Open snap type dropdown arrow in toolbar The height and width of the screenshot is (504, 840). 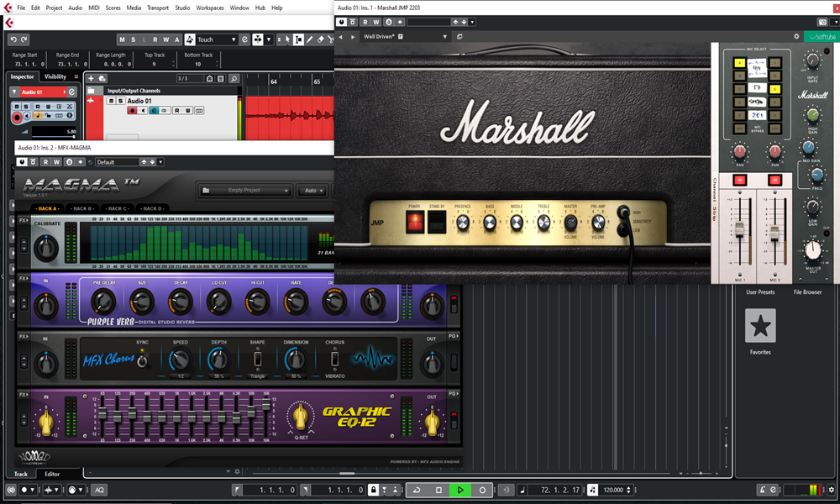pos(269,39)
